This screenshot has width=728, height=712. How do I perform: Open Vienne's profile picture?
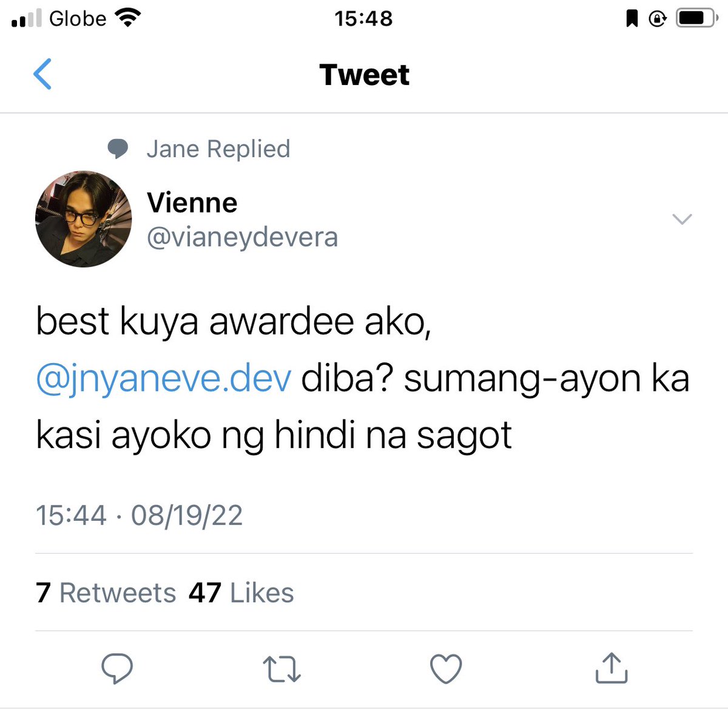[84, 219]
